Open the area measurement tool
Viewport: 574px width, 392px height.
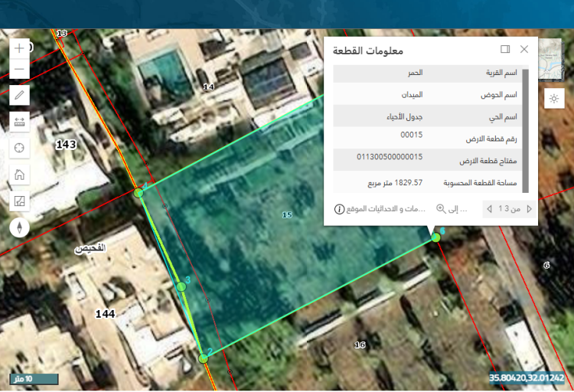(20, 201)
